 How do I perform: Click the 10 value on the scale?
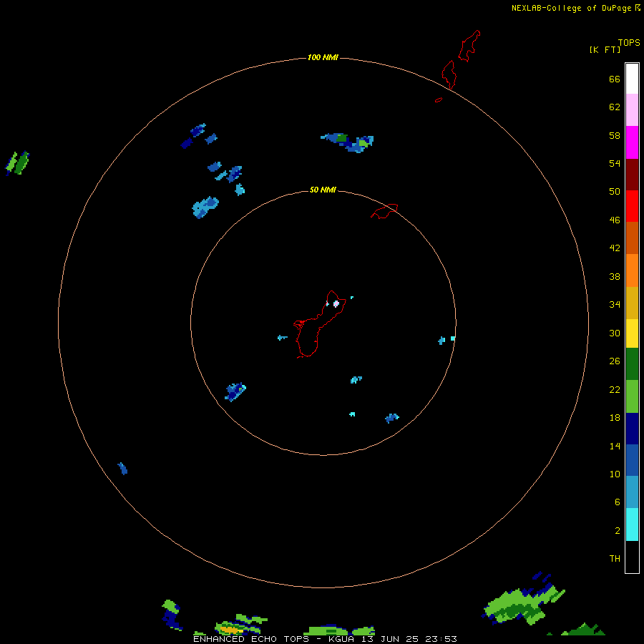pos(615,474)
